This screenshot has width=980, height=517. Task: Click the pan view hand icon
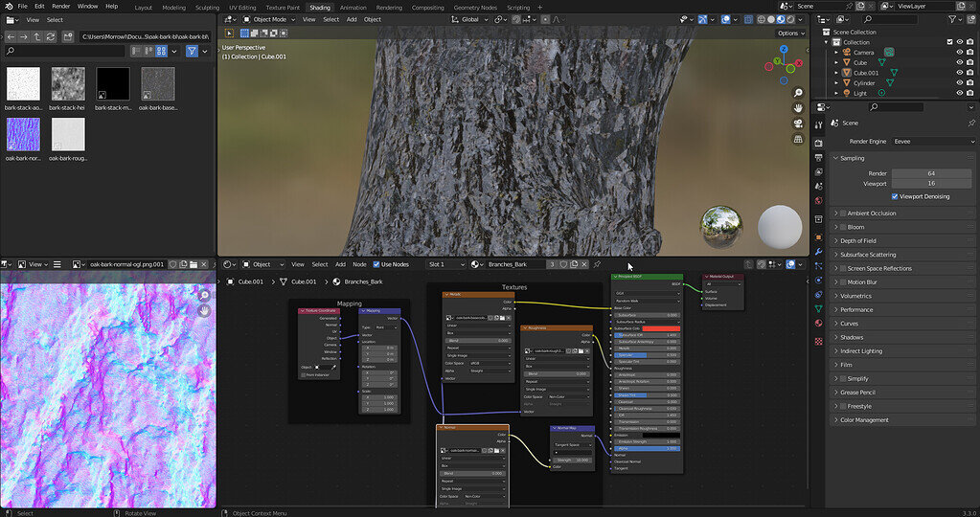[x=798, y=108]
